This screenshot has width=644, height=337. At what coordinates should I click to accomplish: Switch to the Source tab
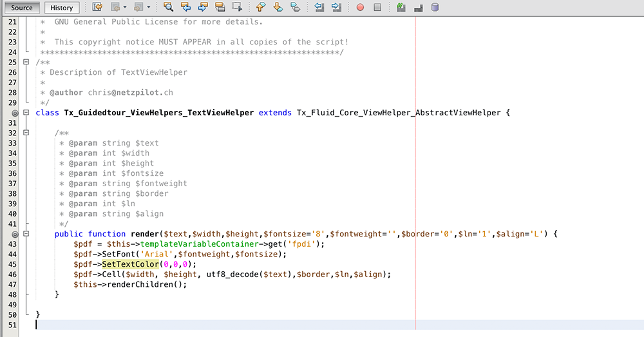(22, 8)
